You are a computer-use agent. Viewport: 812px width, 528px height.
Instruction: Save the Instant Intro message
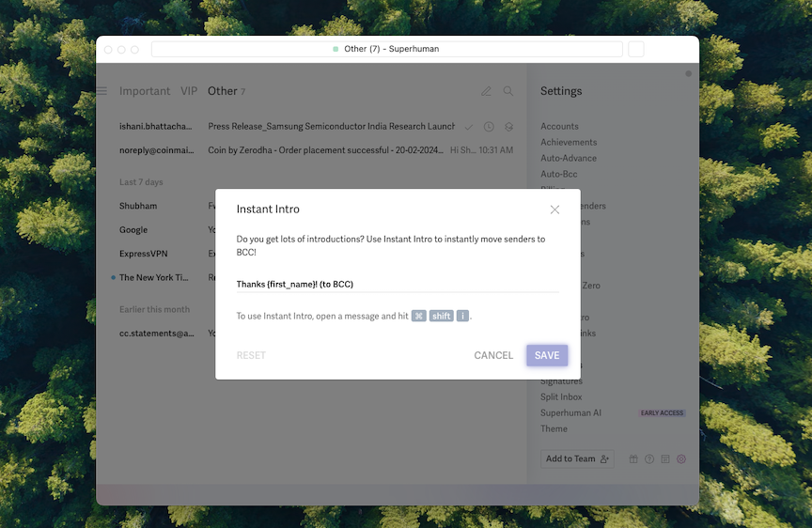click(x=547, y=355)
